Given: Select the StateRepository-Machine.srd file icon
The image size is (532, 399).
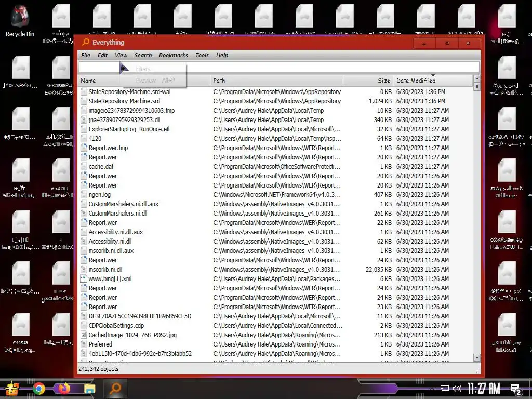Looking at the screenshot, I should point(84,101).
